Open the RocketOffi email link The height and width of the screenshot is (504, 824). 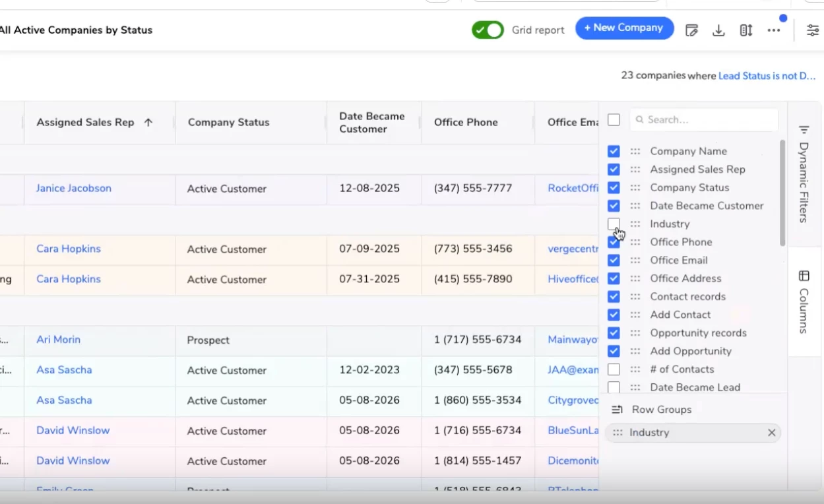pyautogui.click(x=573, y=188)
